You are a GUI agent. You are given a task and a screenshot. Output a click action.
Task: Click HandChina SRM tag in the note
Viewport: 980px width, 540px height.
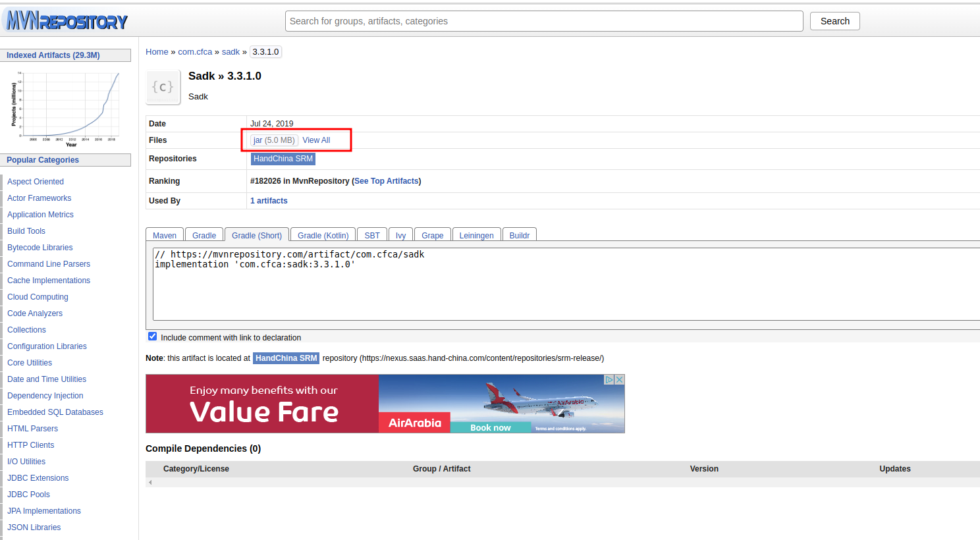(286, 358)
